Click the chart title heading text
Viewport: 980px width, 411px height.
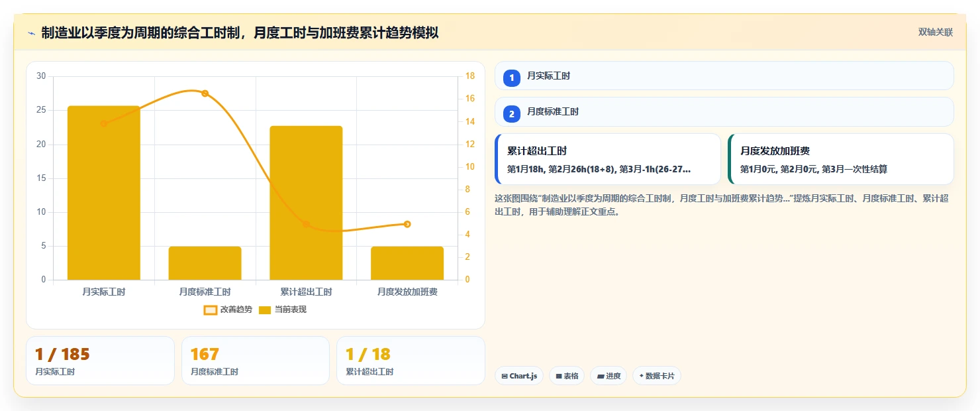coord(240,32)
